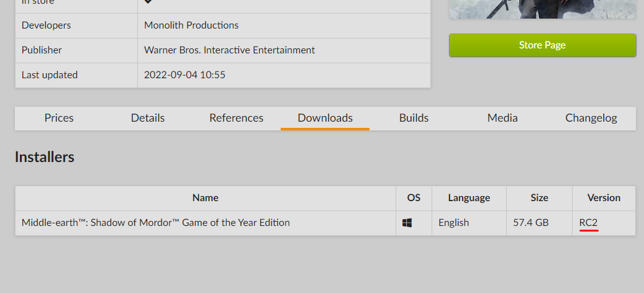Click the OS column header

(x=414, y=198)
